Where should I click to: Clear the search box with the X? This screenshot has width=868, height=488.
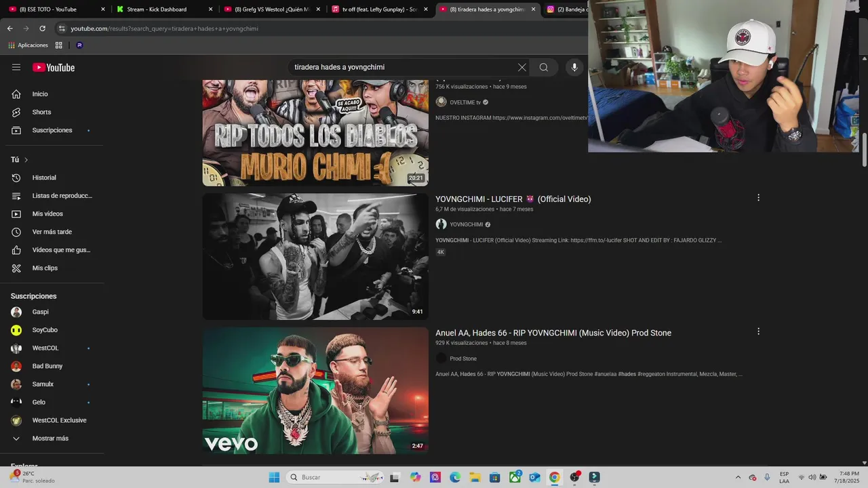pos(521,67)
